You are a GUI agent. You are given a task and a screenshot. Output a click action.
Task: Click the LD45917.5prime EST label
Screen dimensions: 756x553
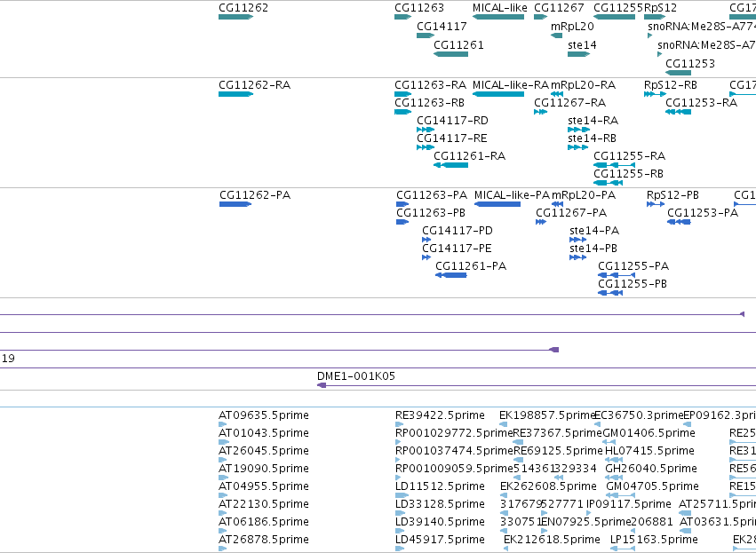point(440,540)
